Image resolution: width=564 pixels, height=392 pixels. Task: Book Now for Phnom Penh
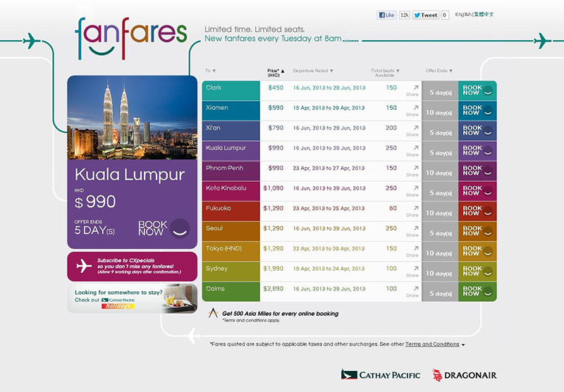477,171
